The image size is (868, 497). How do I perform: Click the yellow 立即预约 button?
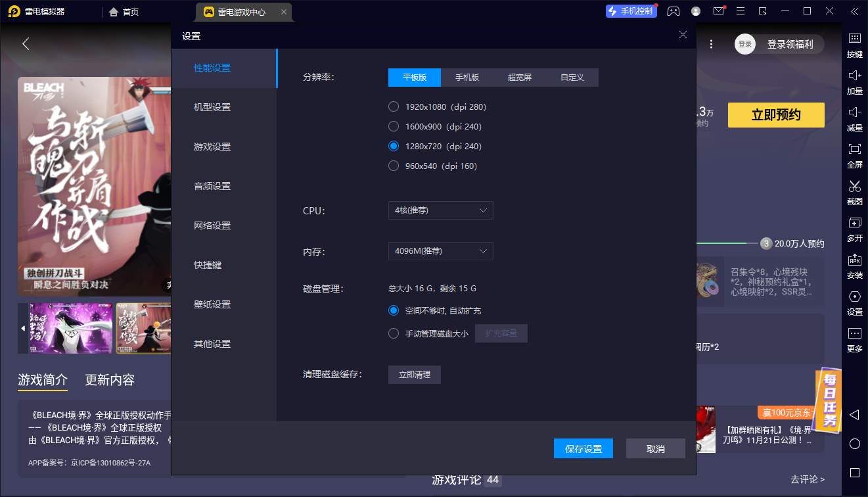[775, 114]
